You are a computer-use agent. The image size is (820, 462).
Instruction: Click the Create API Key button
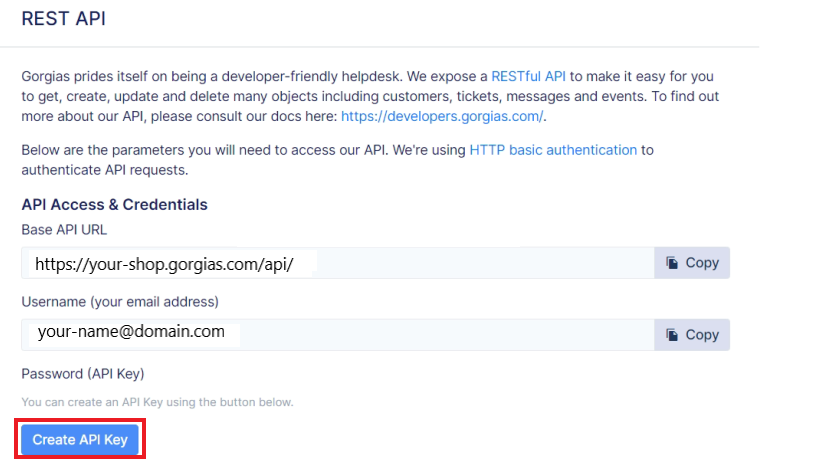click(x=80, y=440)
